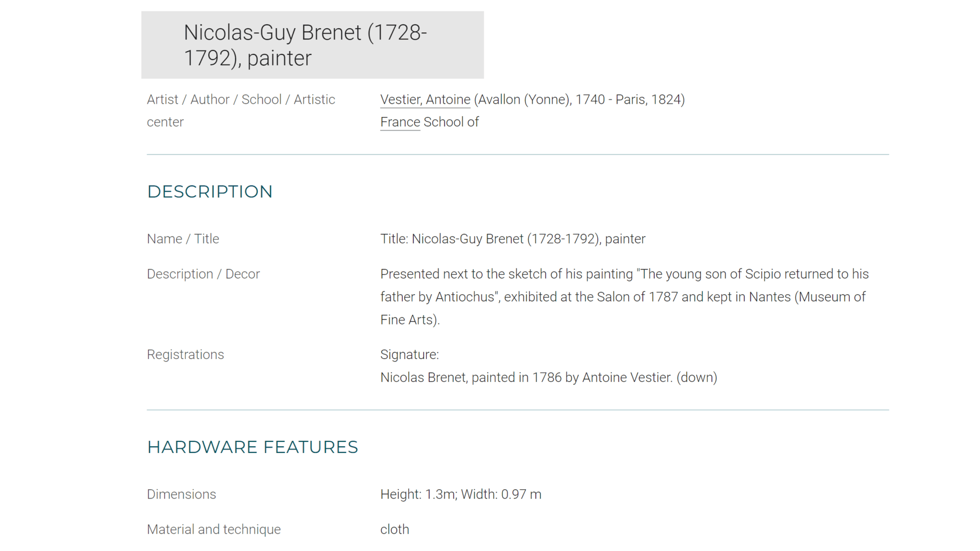Click the painted in 1786 signature line
Image resolution: width=980 pixels, height=551 pixels.
[x=549, y=378]
